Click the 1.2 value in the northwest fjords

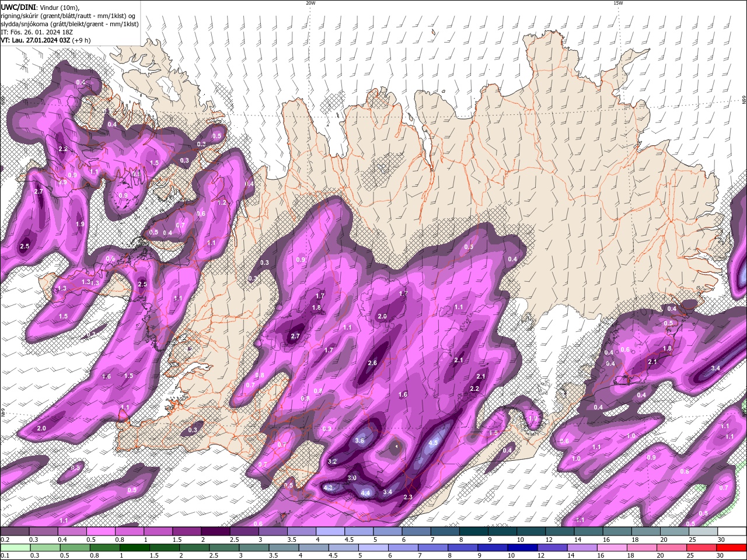tap(222, 202)
